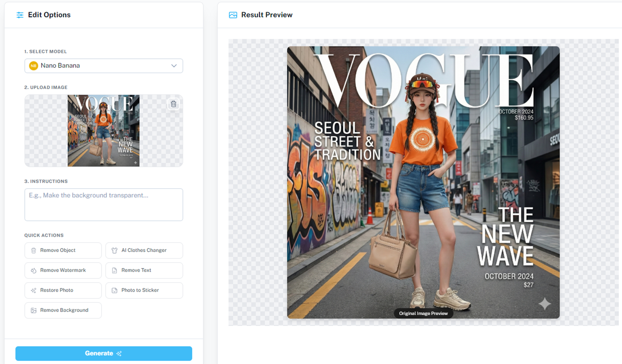Expand model list via chevron arrow

pos(174,66)
